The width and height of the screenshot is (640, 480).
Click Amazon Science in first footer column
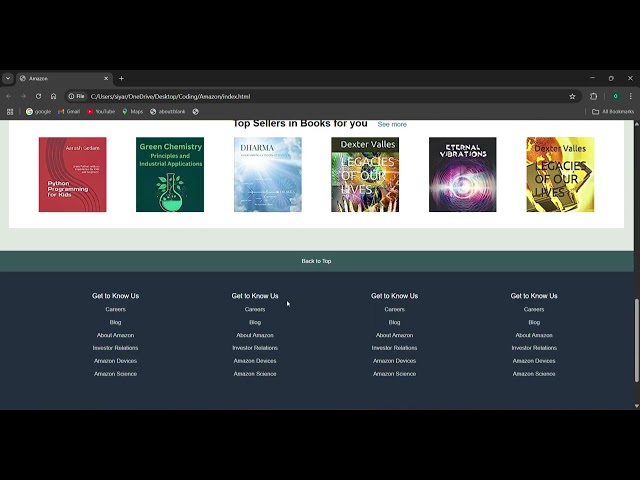pyautogui.click(x=116, y=374)
